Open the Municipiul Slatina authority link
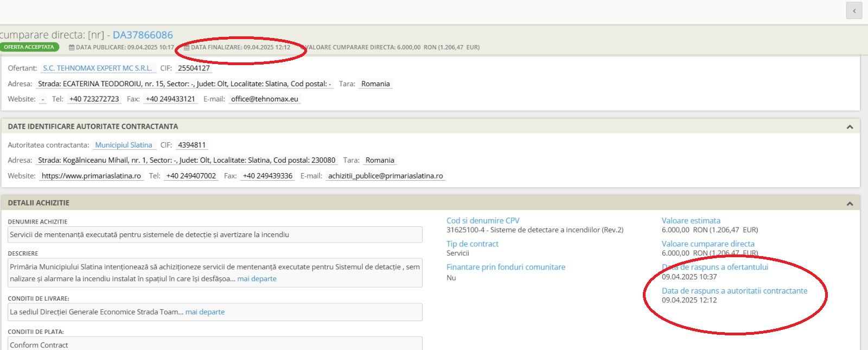This screenshot has width=868, height=350. tap(124, 145)
